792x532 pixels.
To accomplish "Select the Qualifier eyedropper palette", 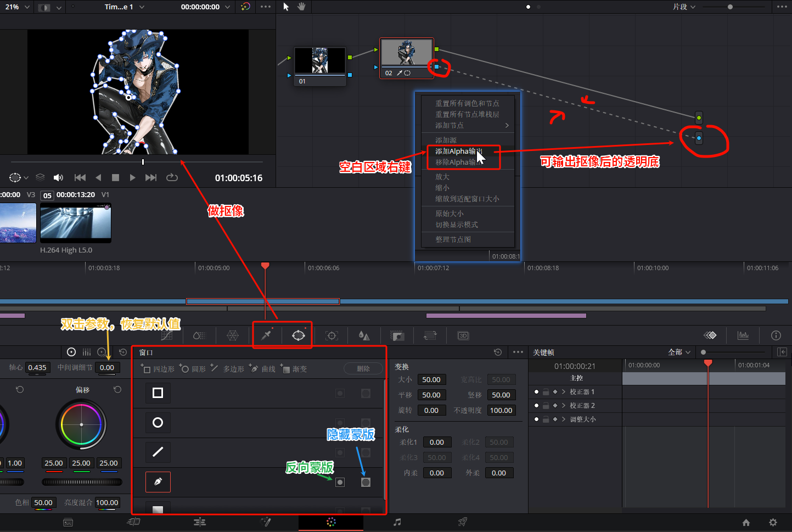I will (x=266, y=335).
